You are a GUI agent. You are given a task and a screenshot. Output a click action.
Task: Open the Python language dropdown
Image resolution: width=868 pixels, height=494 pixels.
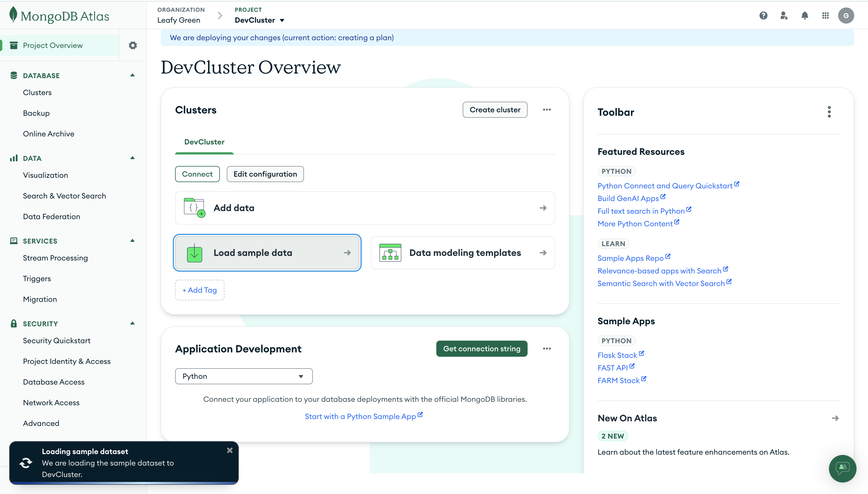coord(243,376)
